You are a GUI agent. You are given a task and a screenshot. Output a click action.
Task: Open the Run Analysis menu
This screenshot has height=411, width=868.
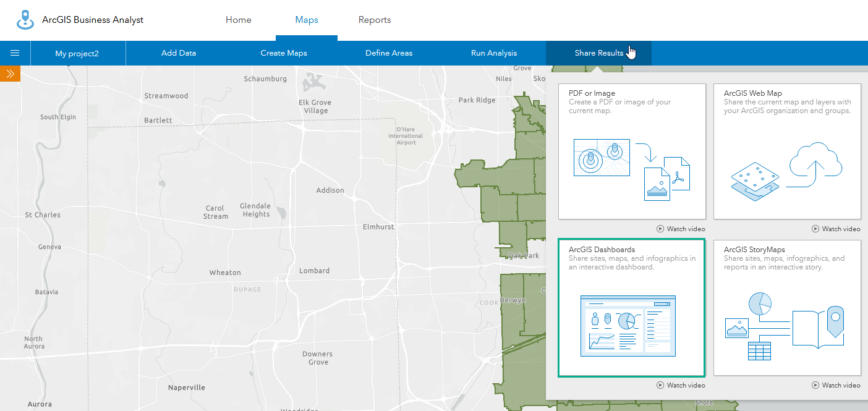pyautogui.click(x=494, y=53)
